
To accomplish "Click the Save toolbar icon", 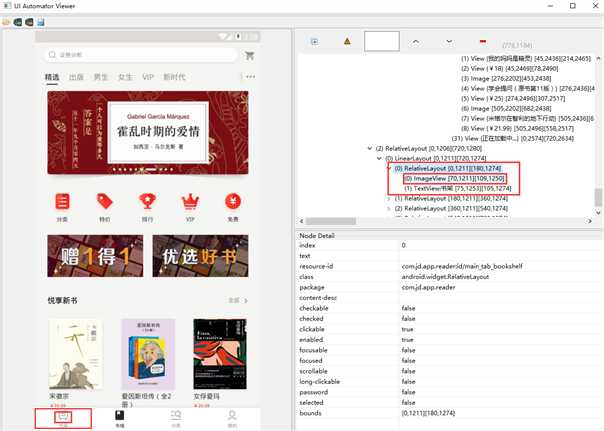I will pos(41,22).
